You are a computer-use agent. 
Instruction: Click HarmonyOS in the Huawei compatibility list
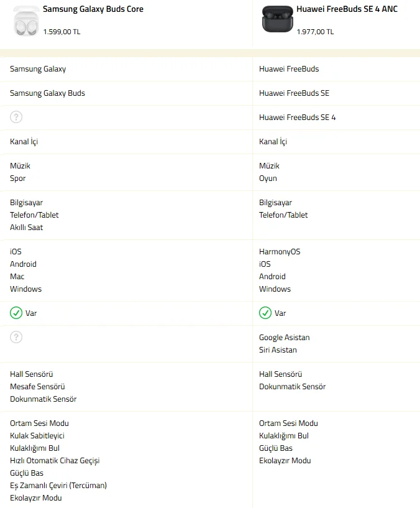click(x=280, y=252)
